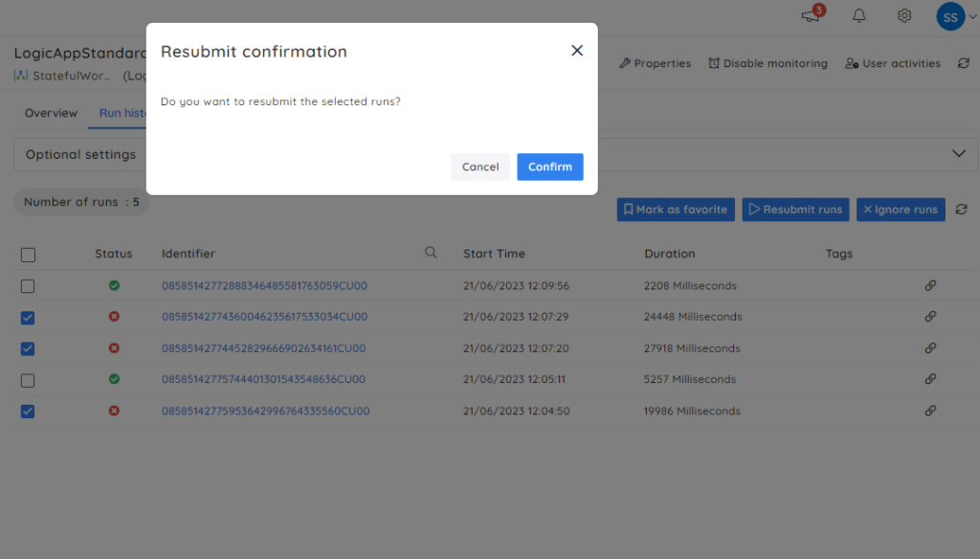Screen dimensions: 980x559
Task: Expand the Optional settings section
Action: pyautogui.click(x=958, y=152)
